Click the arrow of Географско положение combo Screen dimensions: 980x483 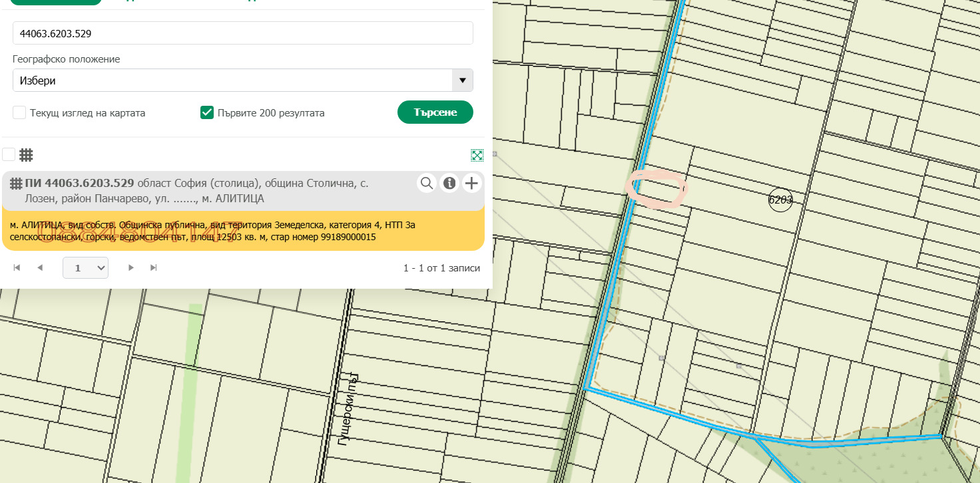462,80
